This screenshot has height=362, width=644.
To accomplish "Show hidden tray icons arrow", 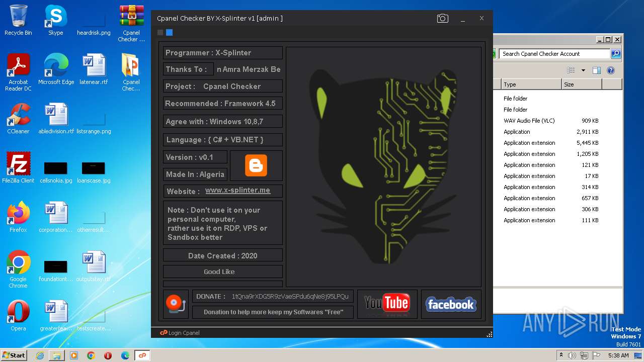I will pos(561,355).
